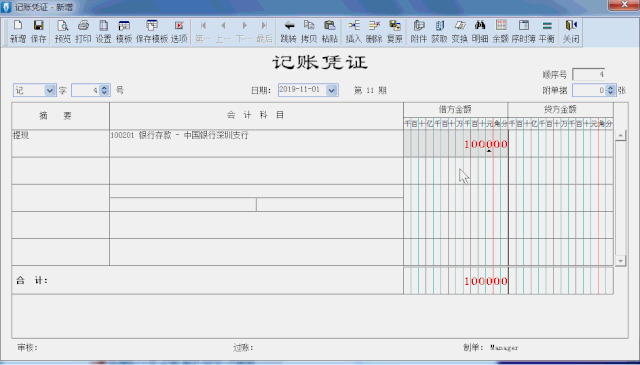Balance the voucher with 平衡 icon

(547, 32)
